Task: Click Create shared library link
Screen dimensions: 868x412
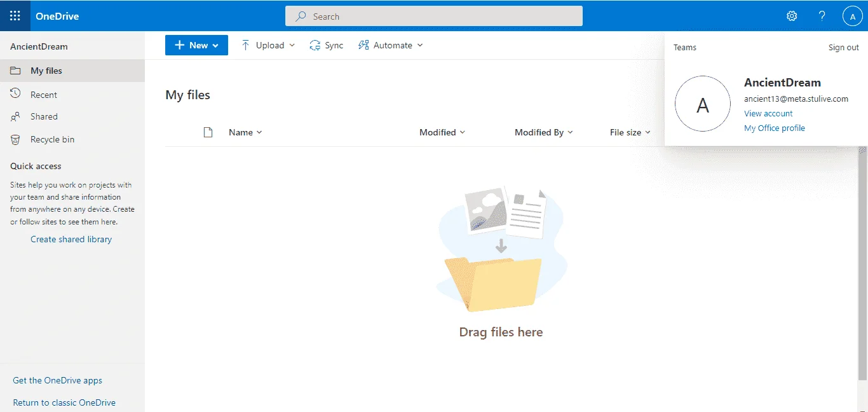Action: point(71,239)
